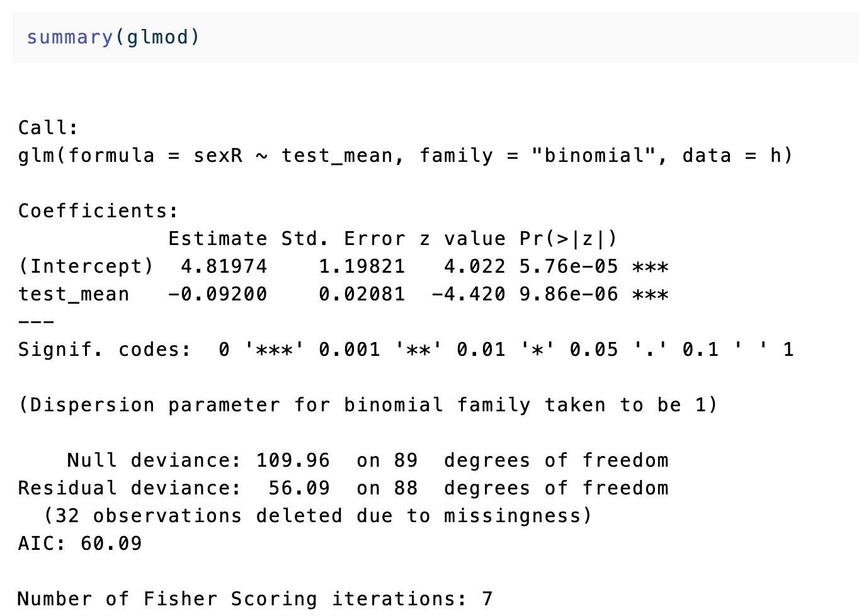Click the Fisher Scoring iterations line

click(255, 599)
